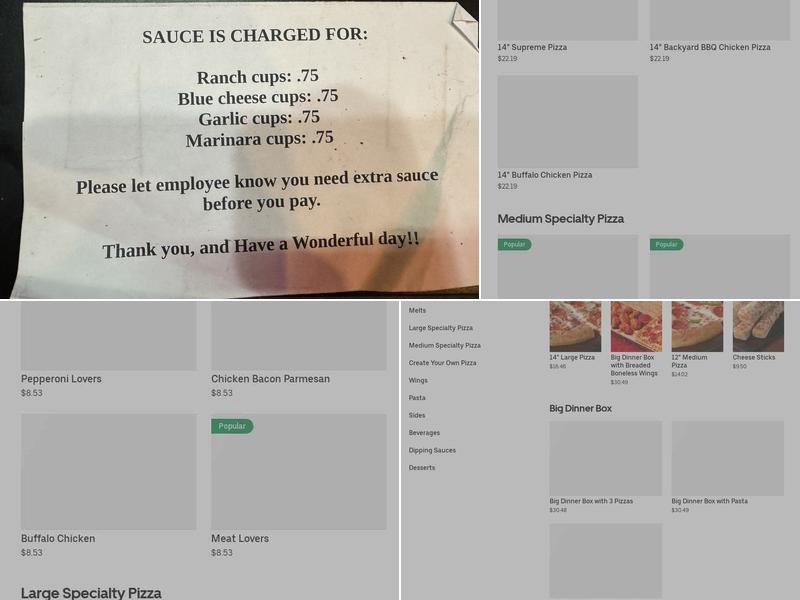Choose the Chicken Bacon Parmesan melt
Screen dimensions: 800x600
(x=299, y=336)
